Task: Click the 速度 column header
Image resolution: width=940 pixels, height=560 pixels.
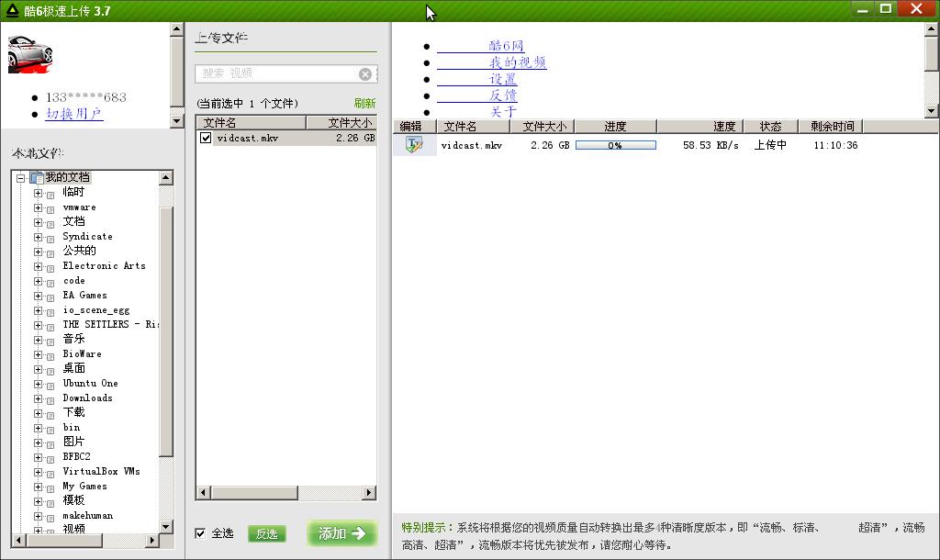Action: tap(700, 126)
